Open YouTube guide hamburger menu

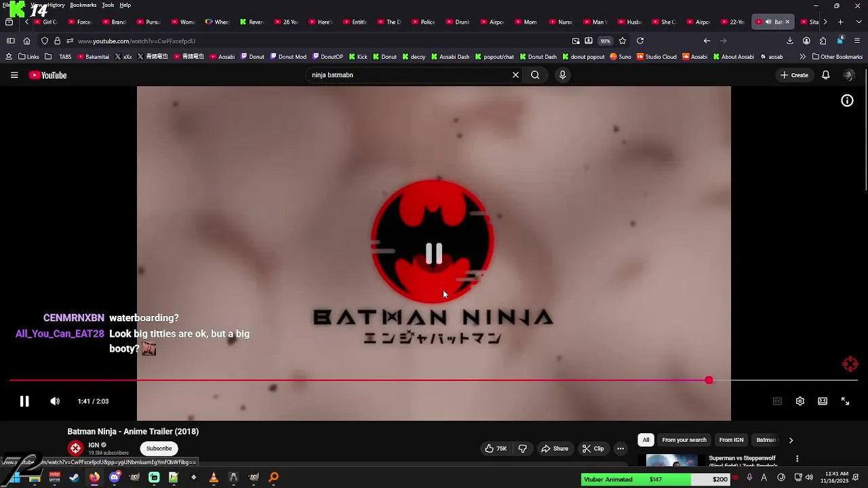(14, 75)
